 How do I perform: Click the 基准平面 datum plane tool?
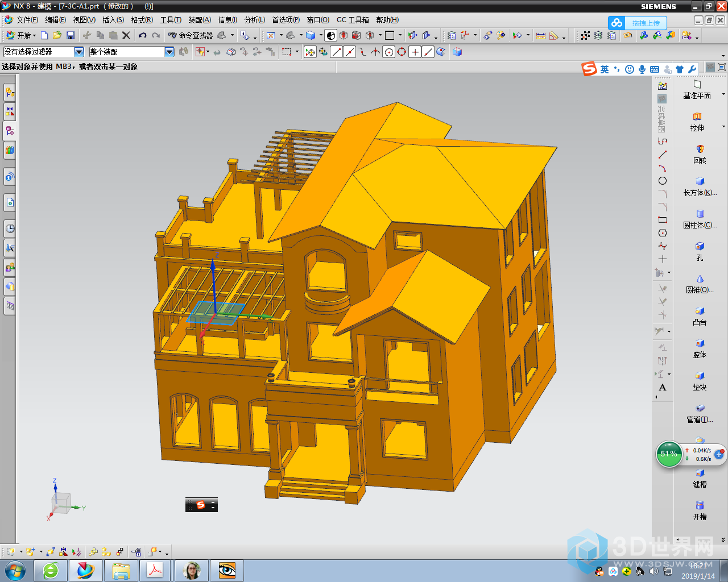[x=697, y=89]
